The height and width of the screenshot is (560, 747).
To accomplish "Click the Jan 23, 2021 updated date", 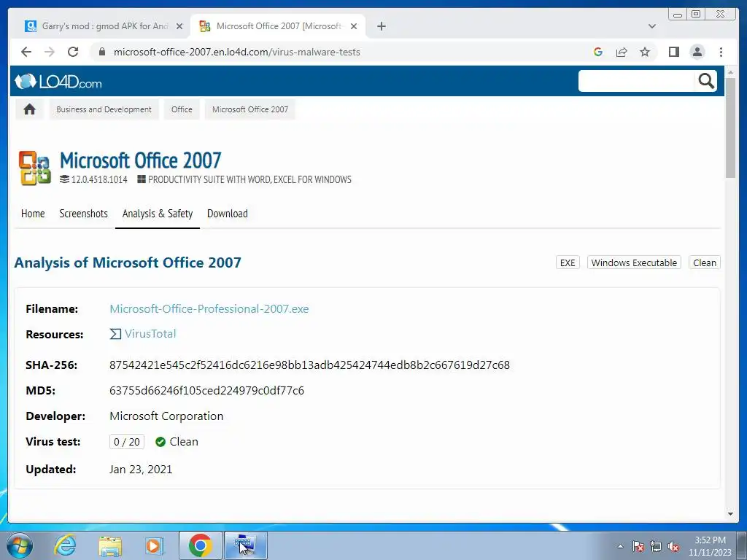I will (141, 470).
